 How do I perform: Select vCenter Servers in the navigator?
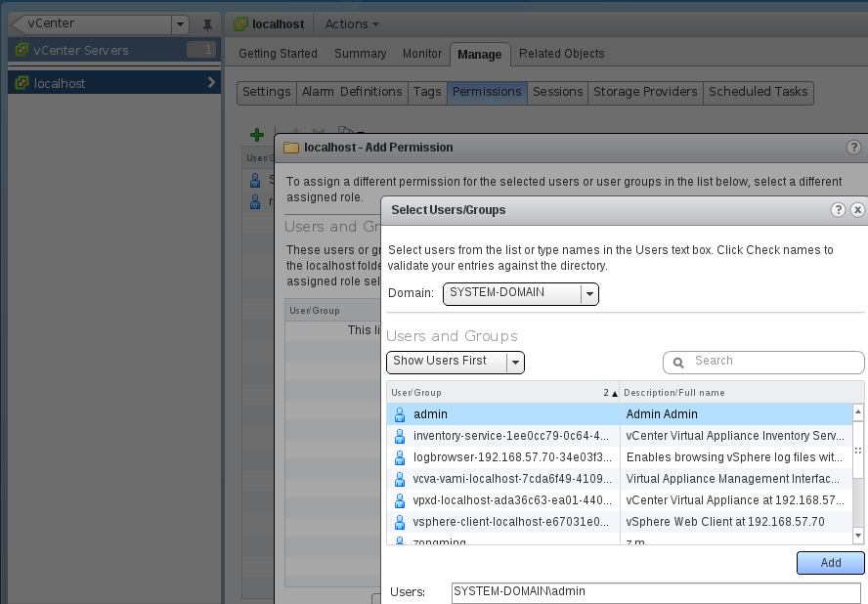[x=114, y=50]
